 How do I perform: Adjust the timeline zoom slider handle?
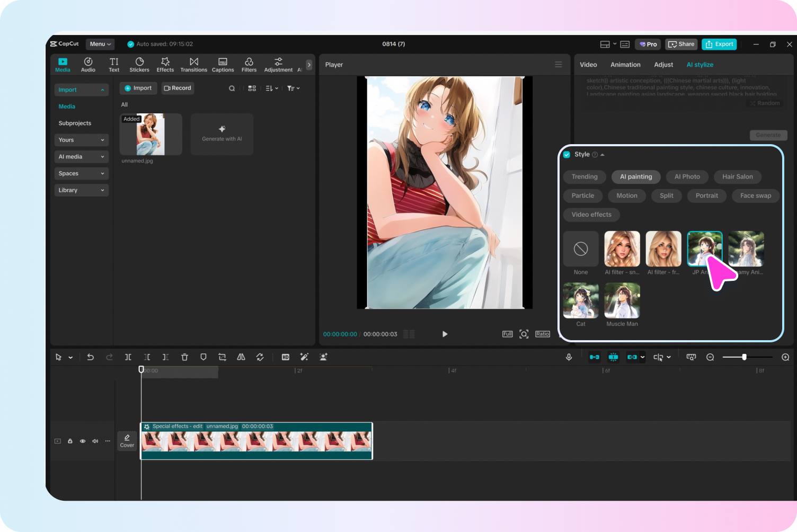[744, 357]
